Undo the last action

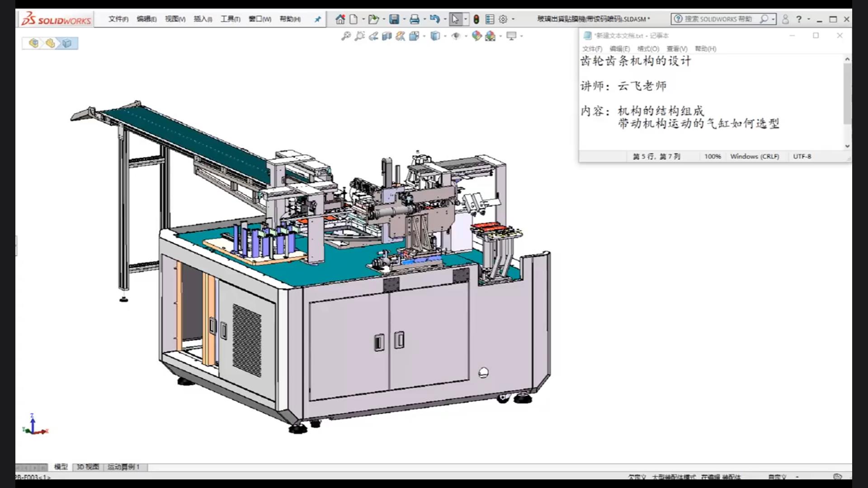[x=434, y=19]
